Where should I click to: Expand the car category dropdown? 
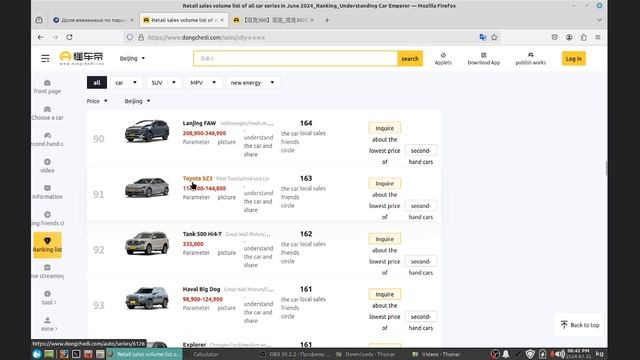[x=126, y=82]
